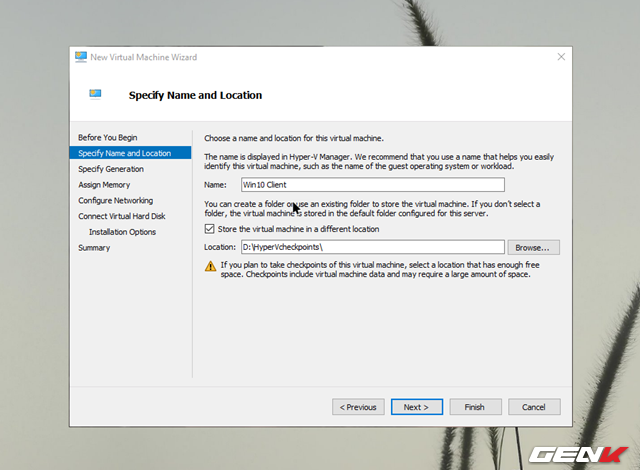The width and height of the screenshot is (640, 470).
Task: Click the Browse... button
Action: pyautogui.click(x=533, y=248)
